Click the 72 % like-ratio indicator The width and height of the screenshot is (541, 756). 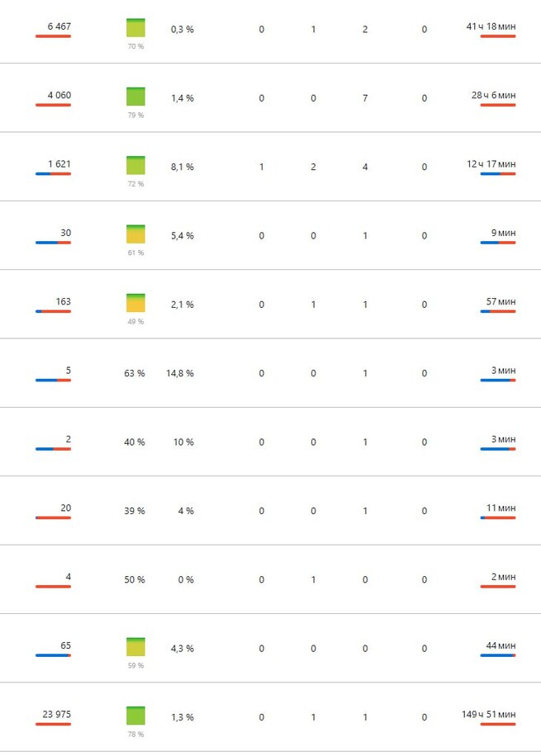135,165
